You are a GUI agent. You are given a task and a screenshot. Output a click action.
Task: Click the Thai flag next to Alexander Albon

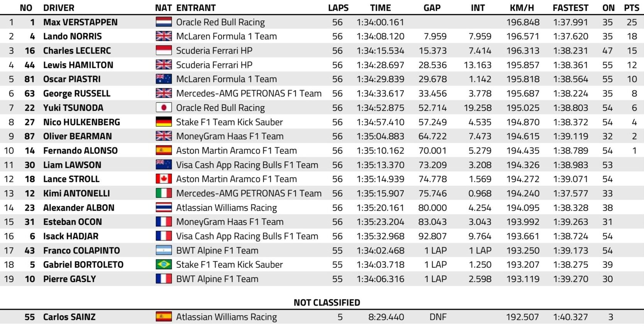pos(164,208)
